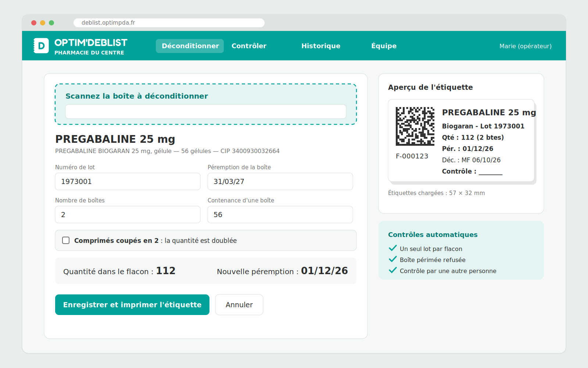Click the Numéro de lot field
This screenshot has height=368, width=588.
(128, 181)
